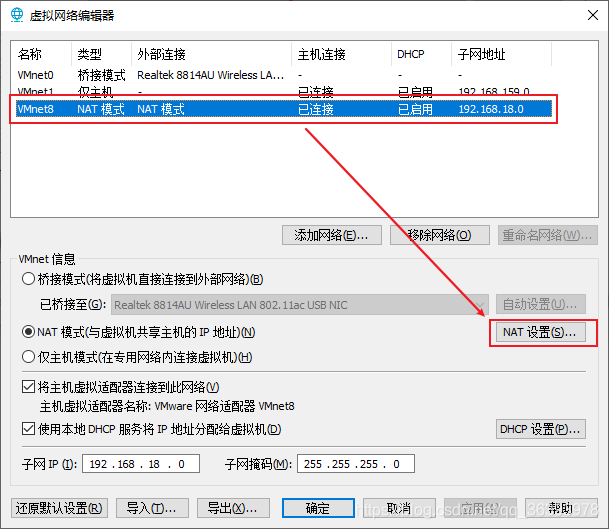Click the 子网掩码 input field
The height and width of the screenshot is (529, 609).
pos(356,464)
